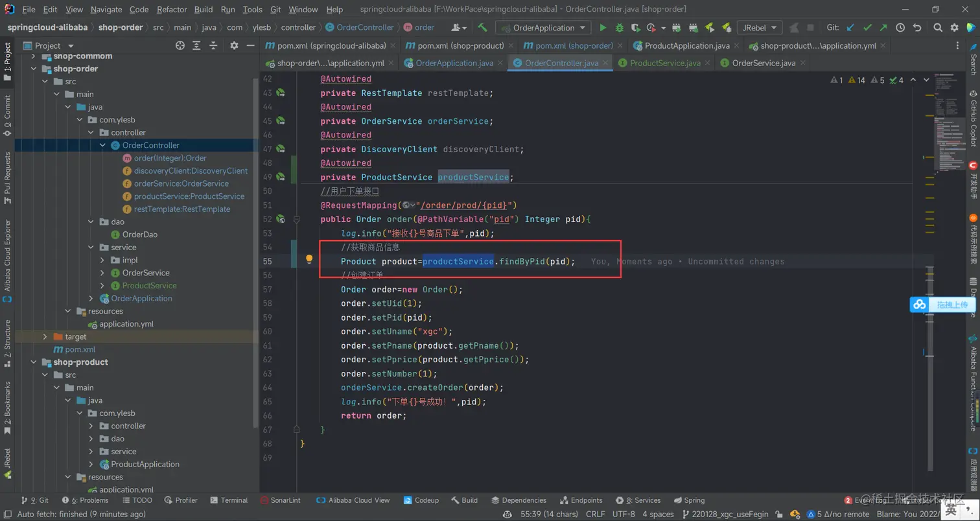Open the Terminal tool window
Viewport: 980px width, 521px height.
pos(229,500)
